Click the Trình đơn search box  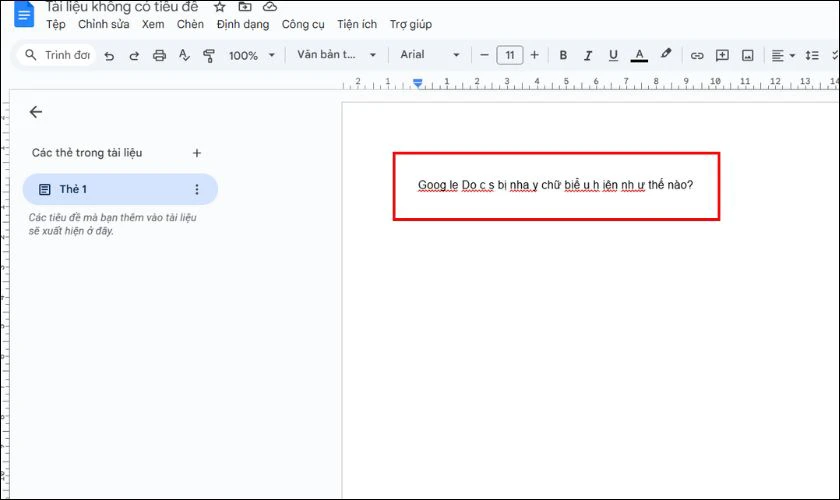[x=57, y=55]
